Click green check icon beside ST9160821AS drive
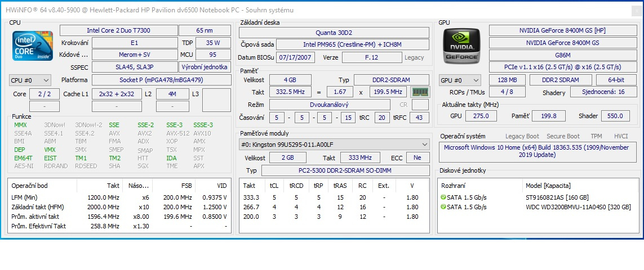 tap(443, 197)
